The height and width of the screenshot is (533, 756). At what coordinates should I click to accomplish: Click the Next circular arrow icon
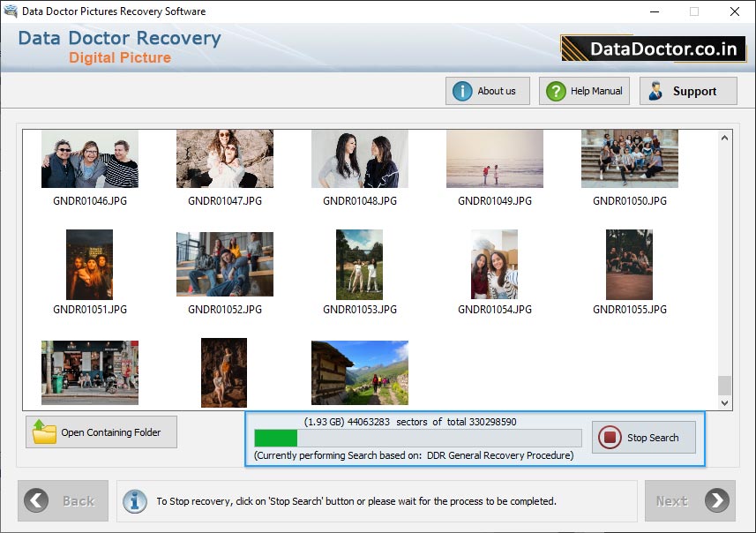coord(715,500)
